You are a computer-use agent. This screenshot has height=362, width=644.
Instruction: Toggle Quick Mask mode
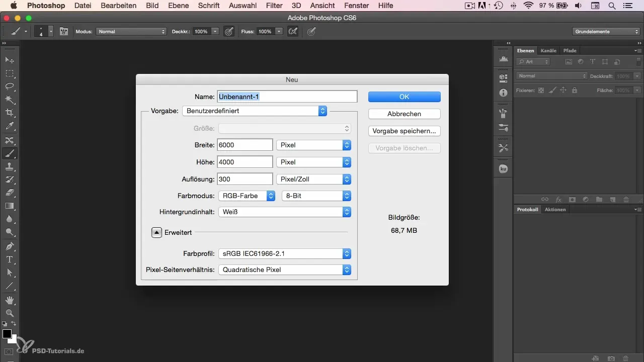click(9, 351)
